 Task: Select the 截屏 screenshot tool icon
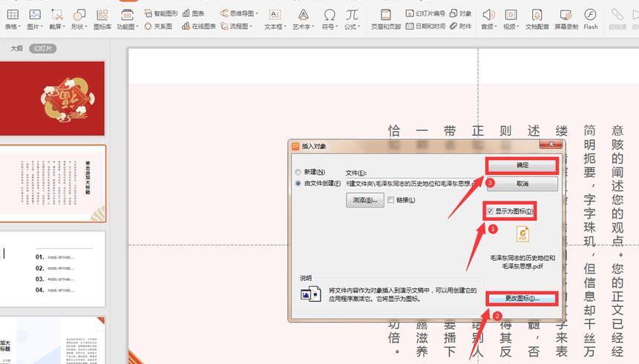click(57, 15)
